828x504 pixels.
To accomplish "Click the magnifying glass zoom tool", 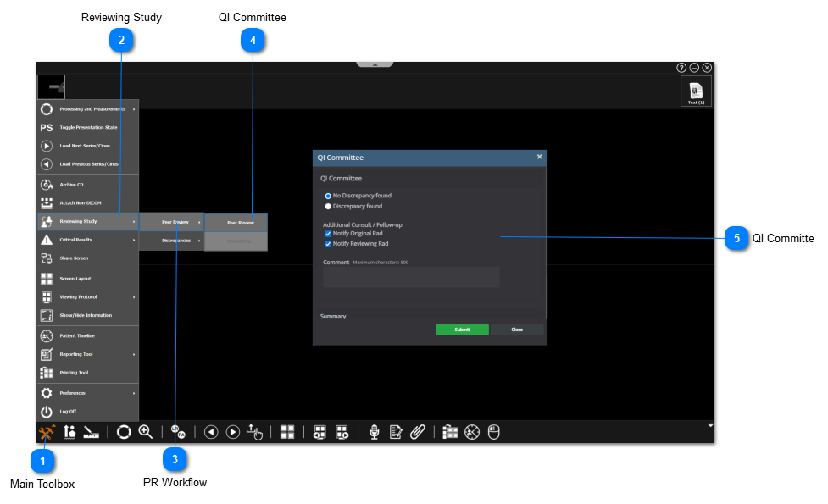I will pyautogui.click(x=146, y=432).
